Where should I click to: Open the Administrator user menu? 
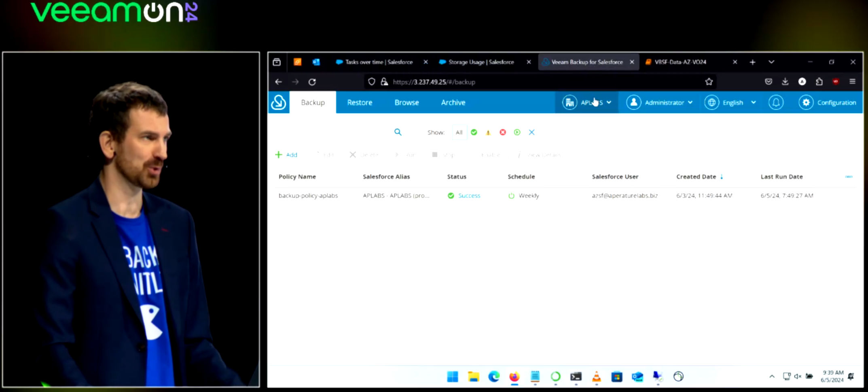click(660, 102)
